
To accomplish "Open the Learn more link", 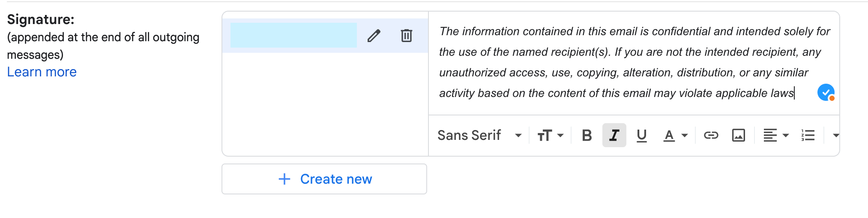I will point(42,72).
